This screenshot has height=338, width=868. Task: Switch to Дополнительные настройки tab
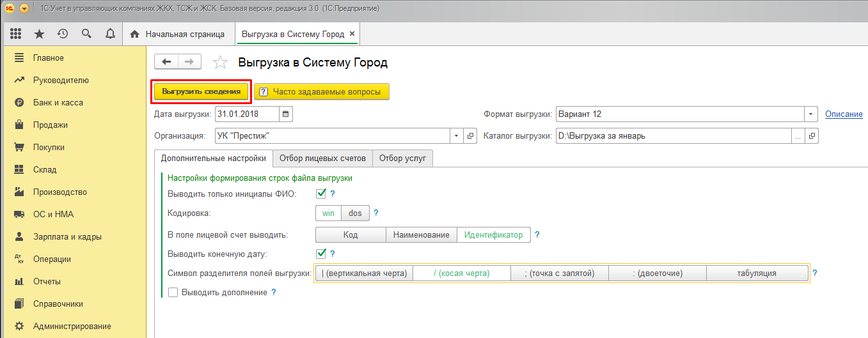[214, 158]
